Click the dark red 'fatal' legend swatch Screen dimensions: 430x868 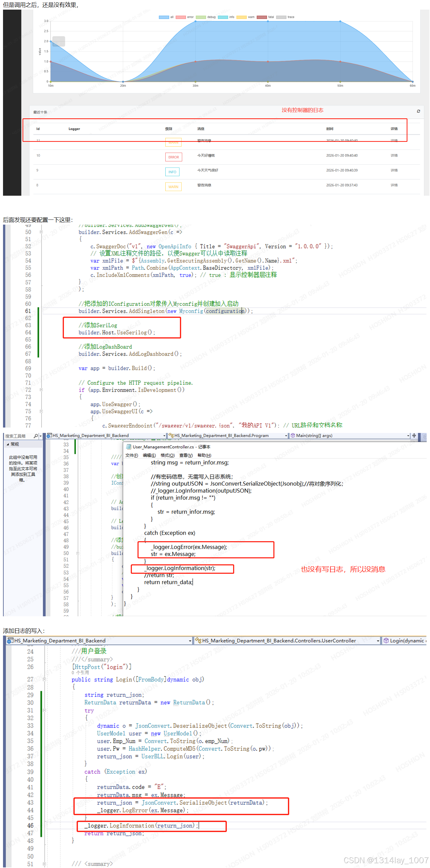[262, 17]
